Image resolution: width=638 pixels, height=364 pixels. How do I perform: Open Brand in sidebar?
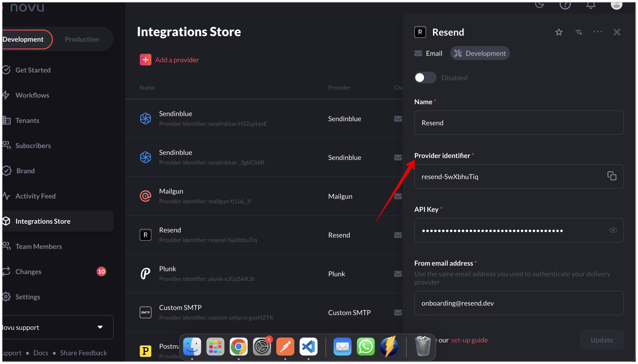pyautogui.click(x=25, y=171)
